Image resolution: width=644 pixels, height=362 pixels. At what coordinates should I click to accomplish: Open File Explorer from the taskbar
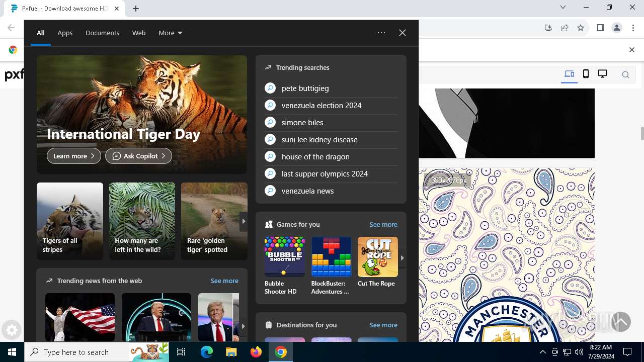[231, 352]
